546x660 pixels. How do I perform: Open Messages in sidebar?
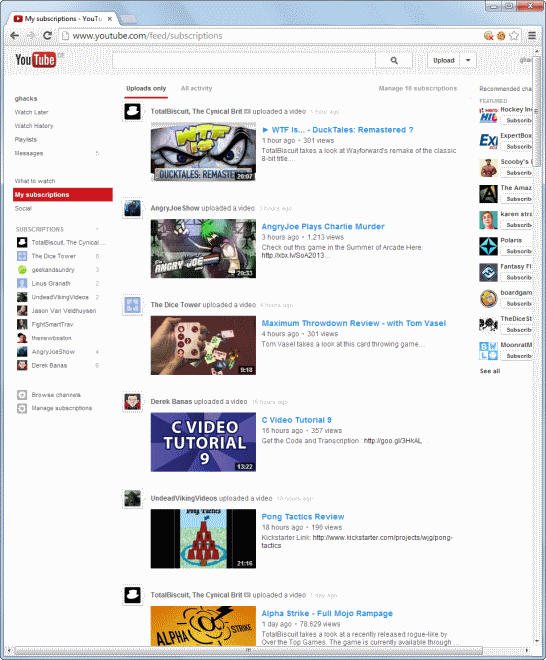[x=29, y=153]
